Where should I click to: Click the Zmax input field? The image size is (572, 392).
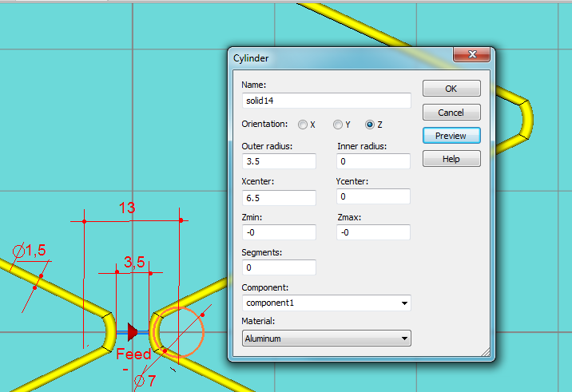[373, 232]
